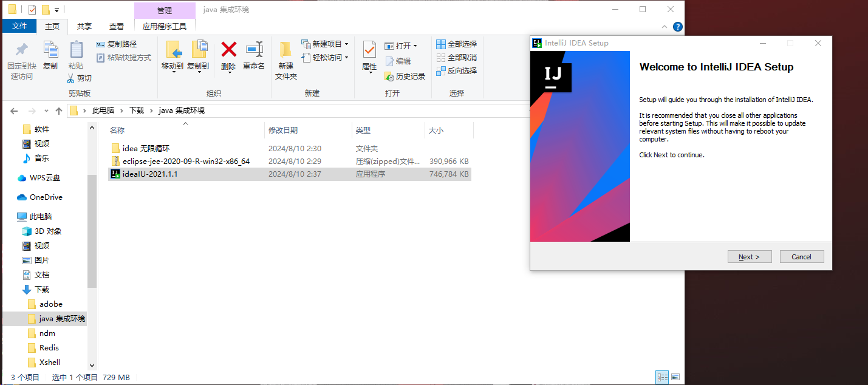Switch to the 主页 (Home) tab
868x385 pixels.
tap(52, 27)
